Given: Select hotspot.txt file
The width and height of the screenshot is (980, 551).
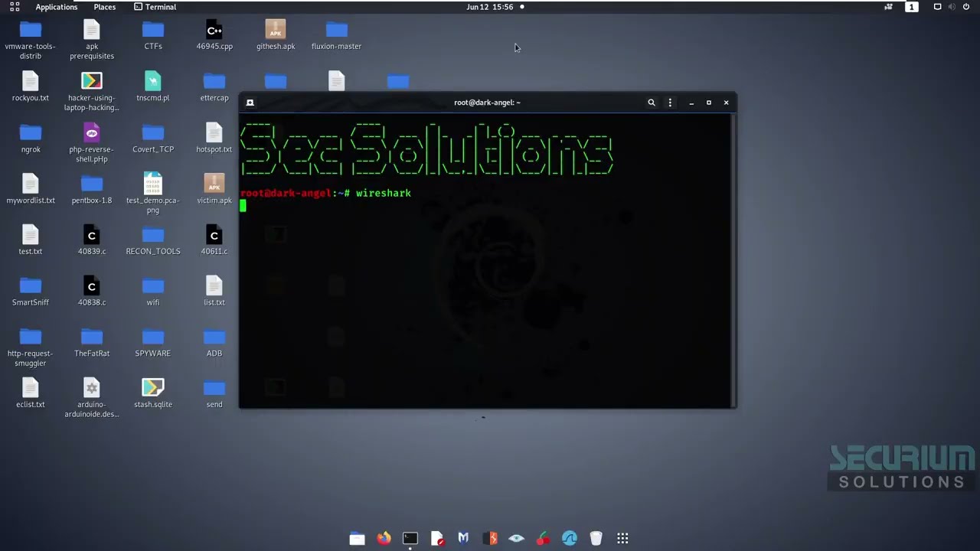Looking at the screenshot, I should pos(214,139).
